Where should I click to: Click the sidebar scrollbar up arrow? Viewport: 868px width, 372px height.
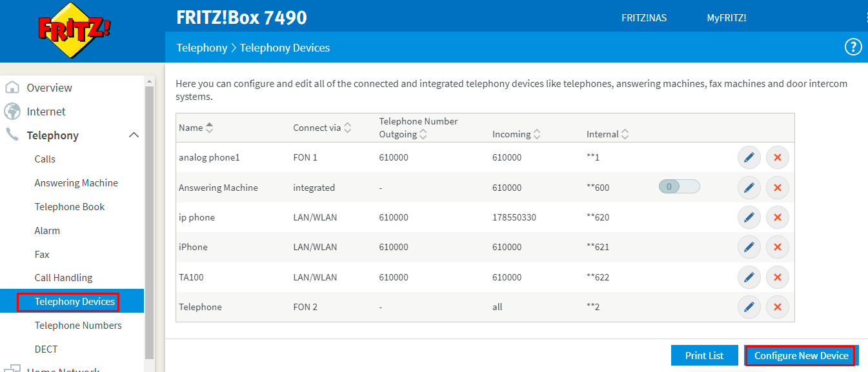click(x=150, y=81)
